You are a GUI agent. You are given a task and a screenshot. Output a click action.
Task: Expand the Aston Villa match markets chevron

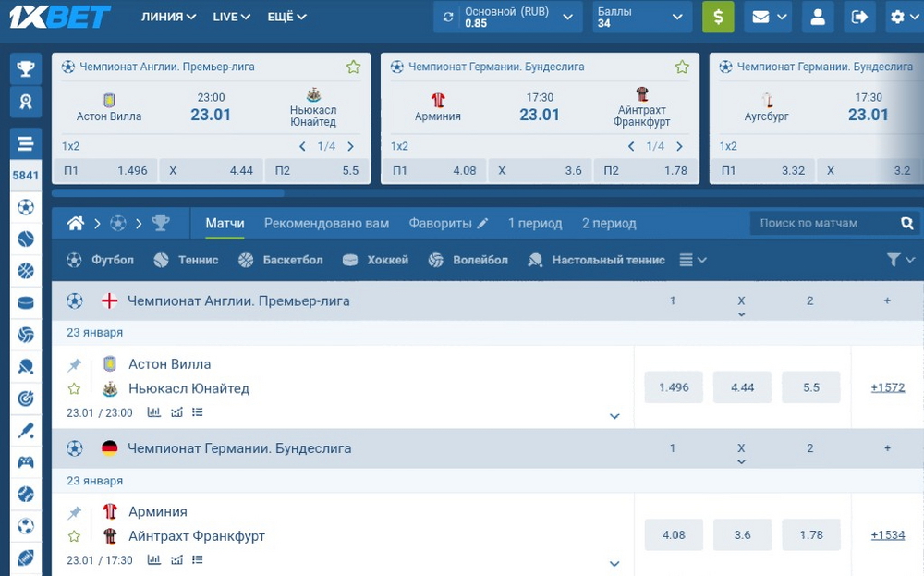click(614, 416)
